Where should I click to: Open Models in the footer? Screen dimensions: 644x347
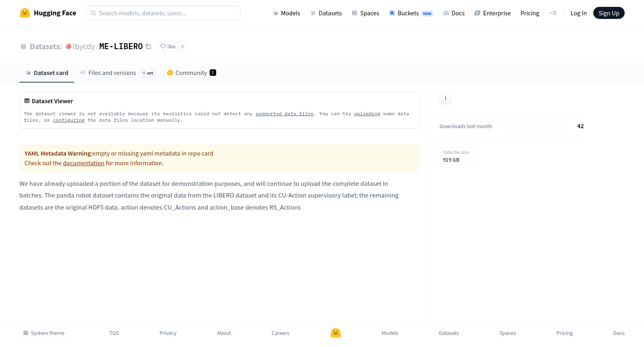point(390,333)
